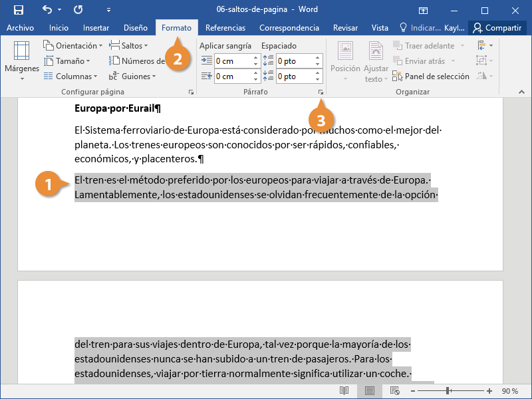Open the Alinear objects dropdown
This screenshot has width=532, height=399.
pyautogui.click(x=485, y=45)
